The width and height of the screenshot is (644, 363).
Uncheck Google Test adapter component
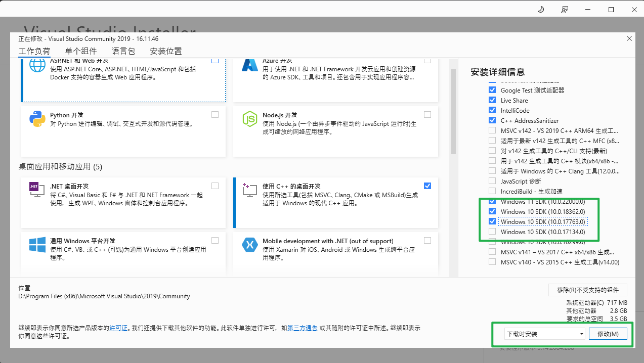click(x=492, y=90)
